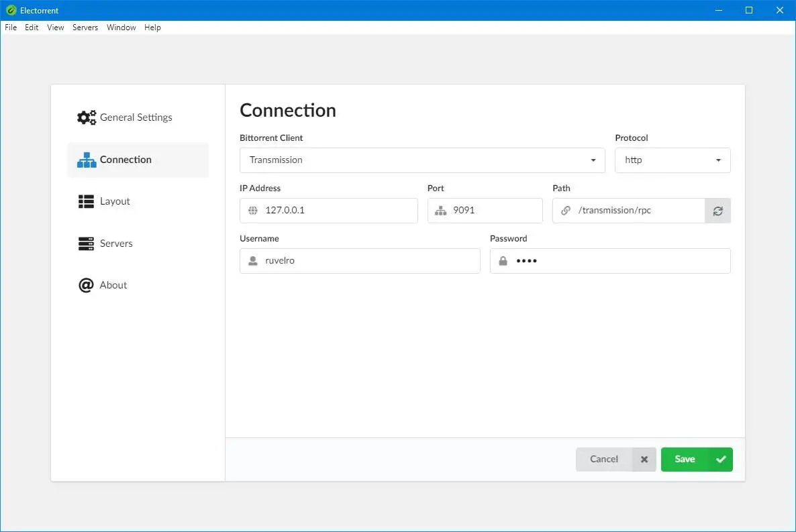
Task: Click the X icon on Cancel button
Action: coord(644,460)
